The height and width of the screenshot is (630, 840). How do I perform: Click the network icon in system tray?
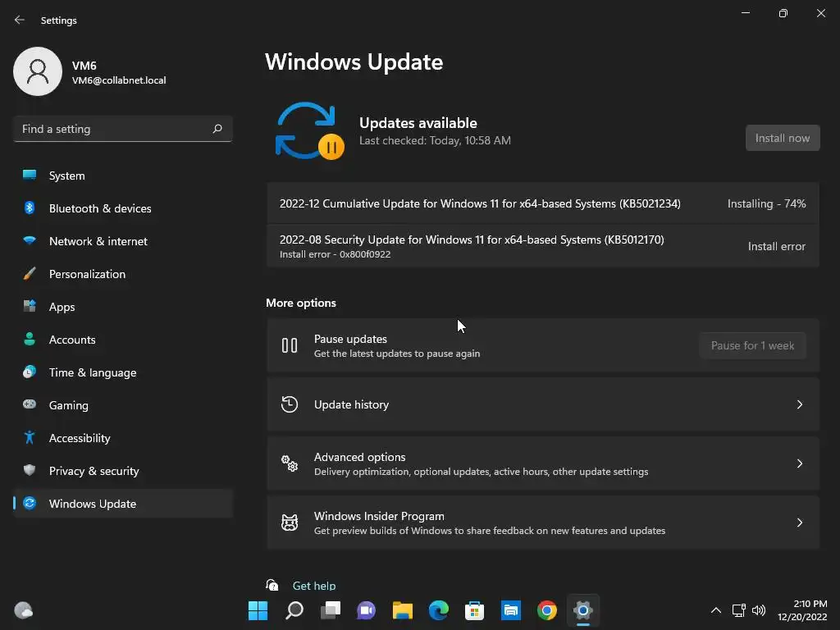click(739, 610)
